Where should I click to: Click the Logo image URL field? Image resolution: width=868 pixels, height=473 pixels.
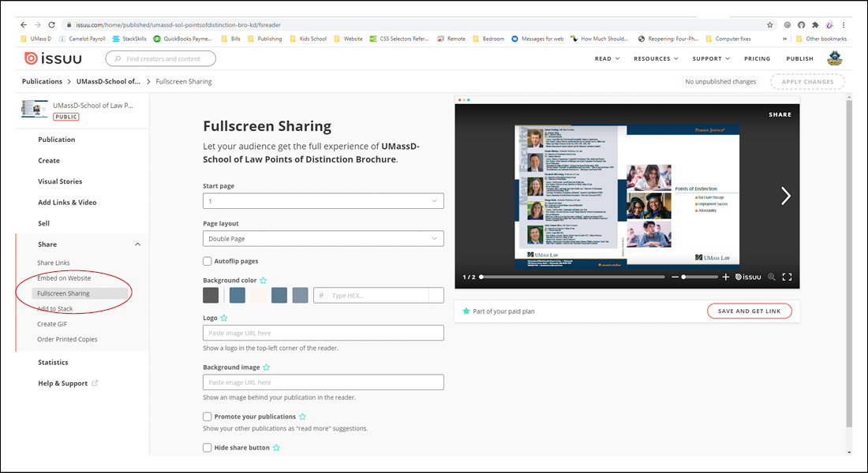pyautogui.click(x=323, y=333)
